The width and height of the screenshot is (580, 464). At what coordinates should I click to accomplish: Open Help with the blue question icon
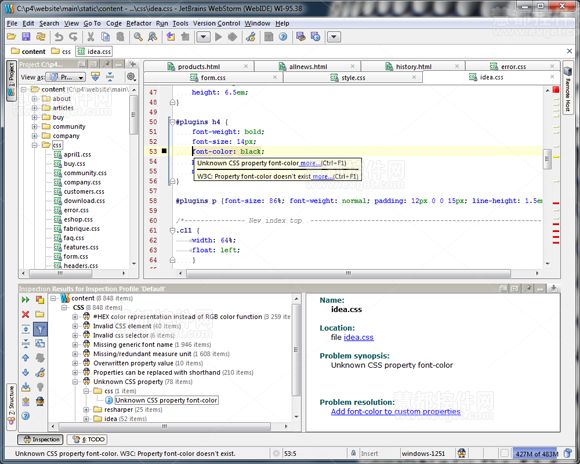click(283, 37)
